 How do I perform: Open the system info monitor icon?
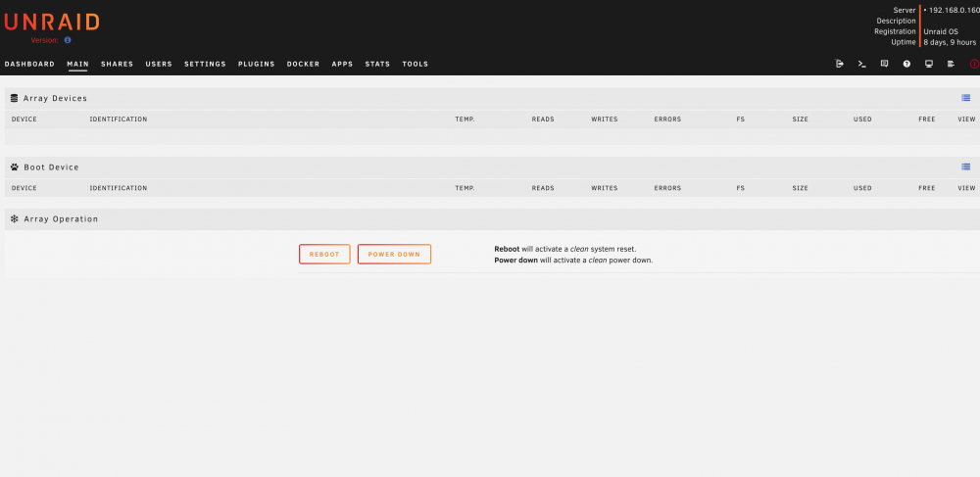tap(929, 64)
